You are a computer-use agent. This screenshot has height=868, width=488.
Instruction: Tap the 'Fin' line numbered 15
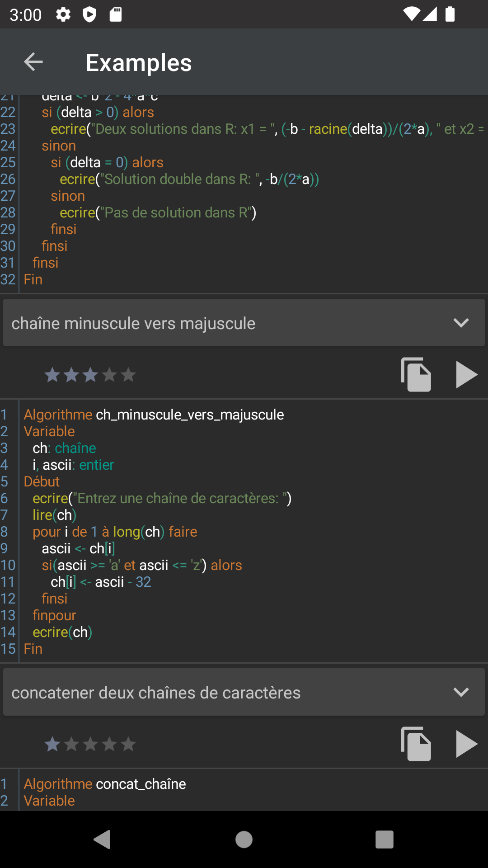point(33,649)
